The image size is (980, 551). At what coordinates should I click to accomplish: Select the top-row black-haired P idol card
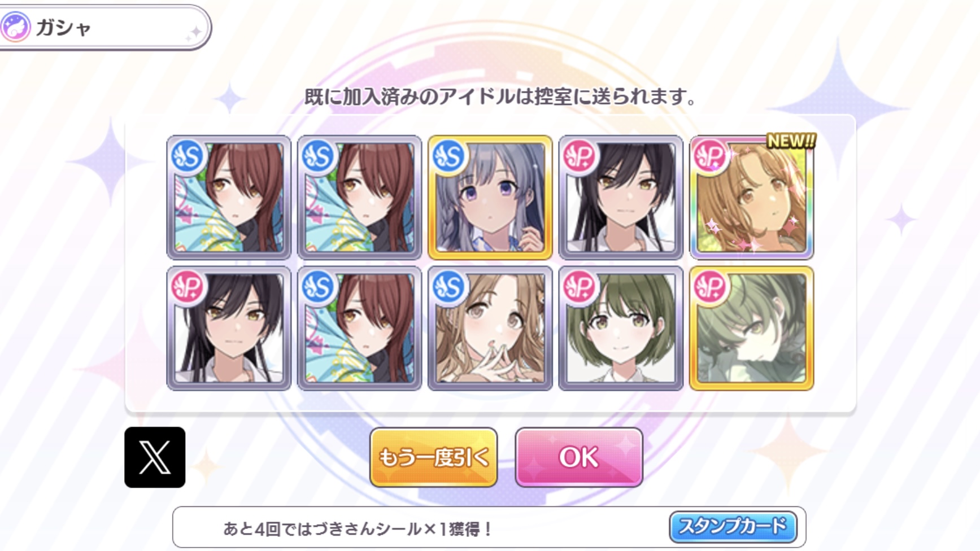pyautogui.click(x=621, y=197)
